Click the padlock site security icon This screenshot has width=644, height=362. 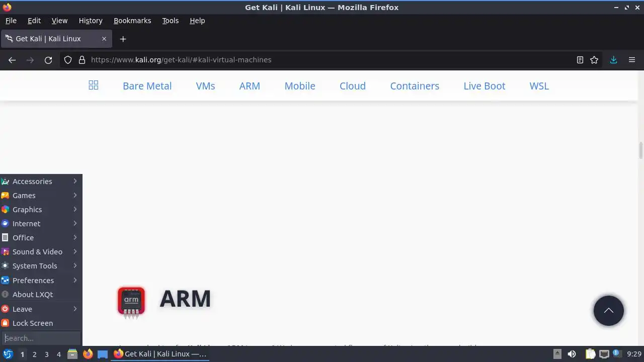coord(82,60)
